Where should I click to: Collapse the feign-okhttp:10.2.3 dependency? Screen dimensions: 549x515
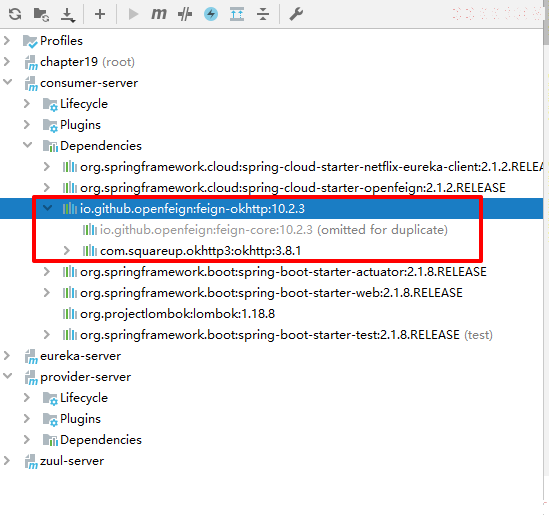(47, 208)
